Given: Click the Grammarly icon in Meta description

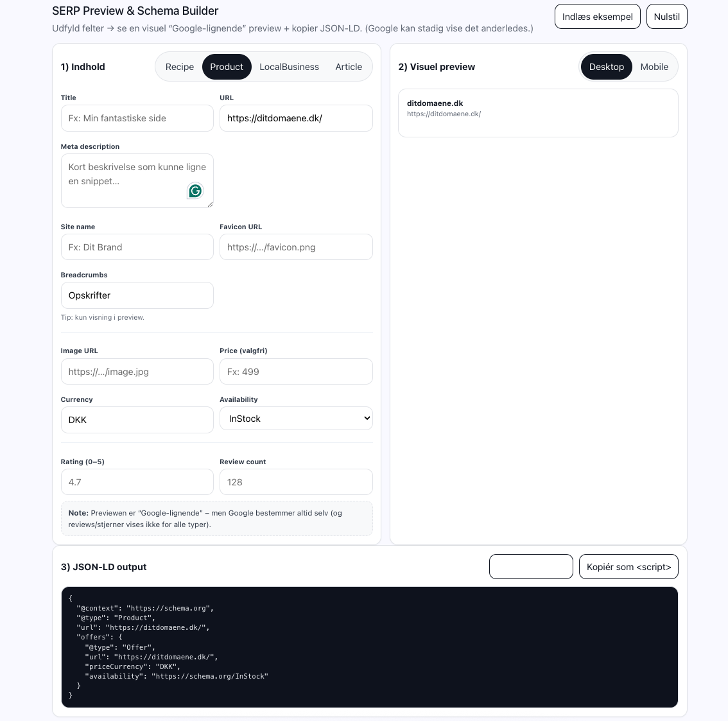Looking at the screenshot, I should coord(195,191).
